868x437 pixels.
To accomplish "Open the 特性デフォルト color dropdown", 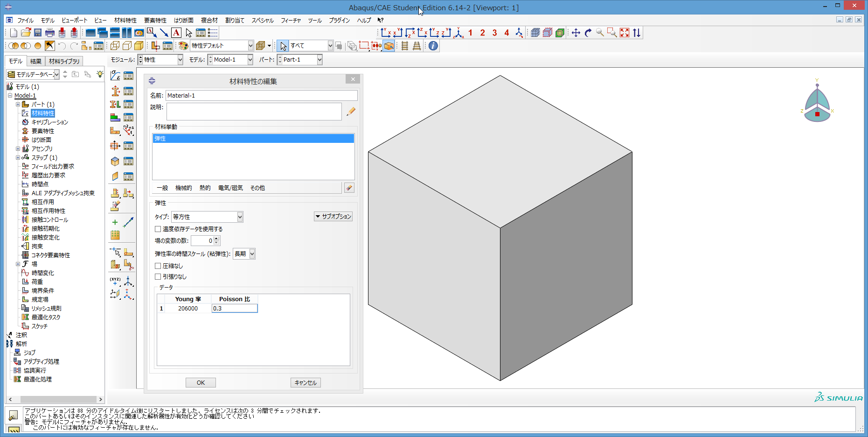I will pyautogui.click(x=222, y=46).
